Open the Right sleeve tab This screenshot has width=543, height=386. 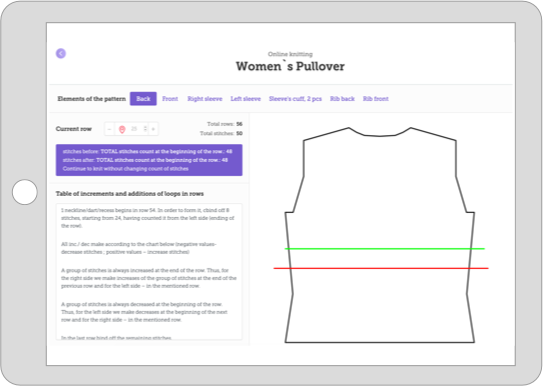[205, 99]
